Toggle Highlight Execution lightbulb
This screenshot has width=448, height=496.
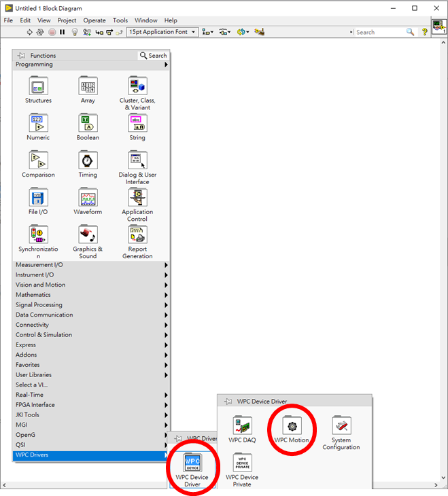tap(75, 32)
